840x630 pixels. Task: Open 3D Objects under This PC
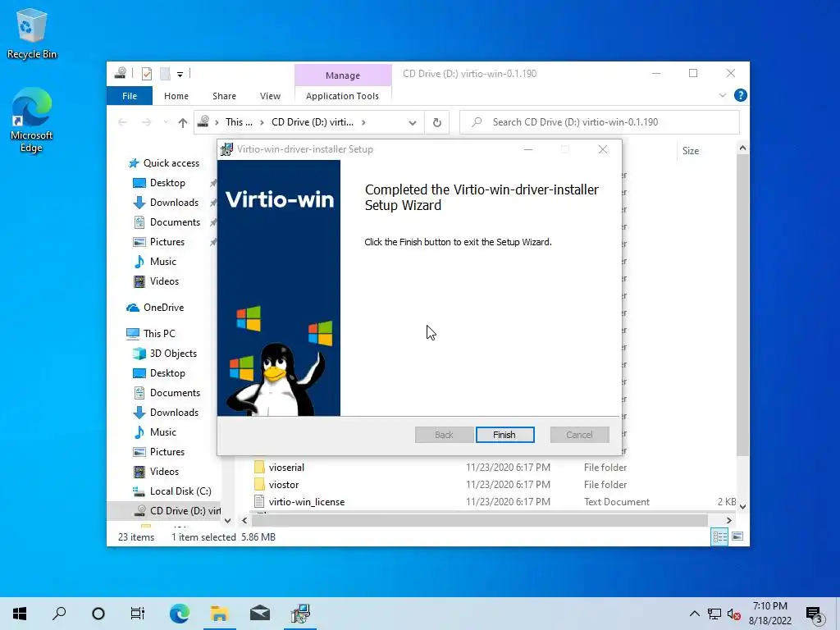[173, 354]
